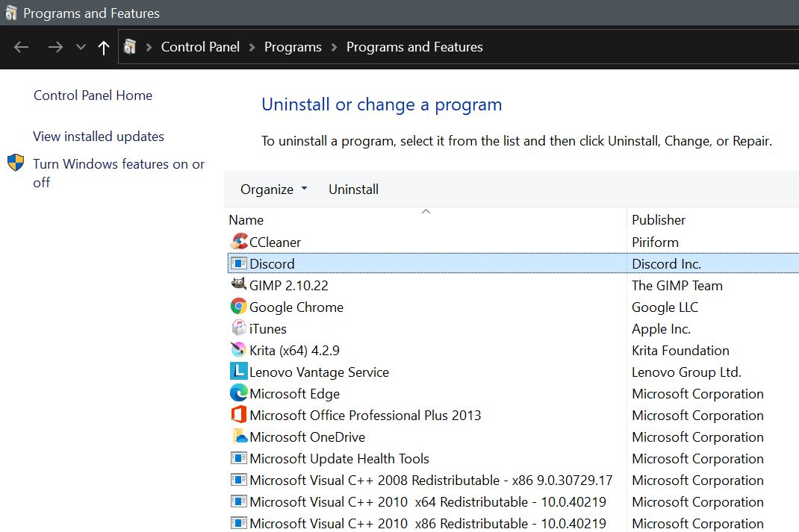Click the Krita (x64) 4.2.9 icon
This screenshot has width=799, height=532.
click(239, 350)
